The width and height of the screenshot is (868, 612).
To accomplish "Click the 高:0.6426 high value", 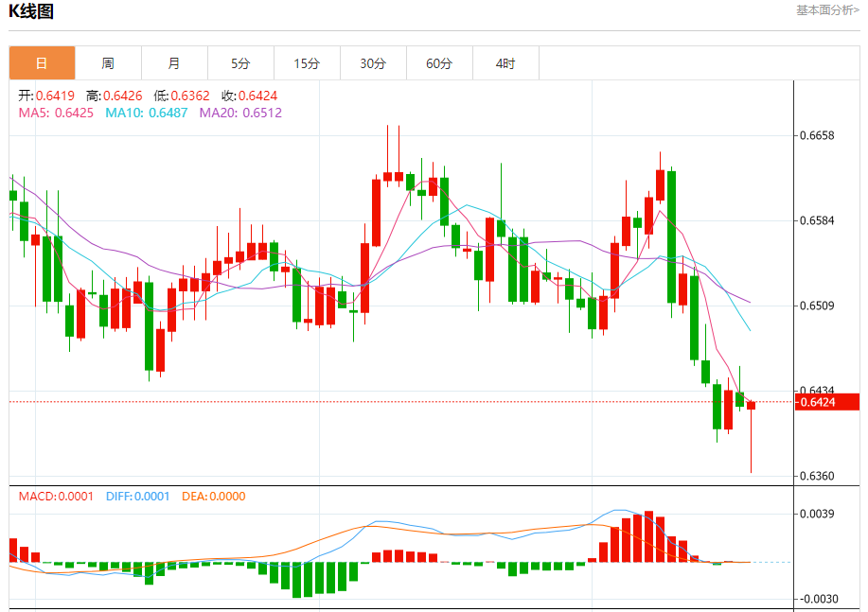I will click(114, 96).
